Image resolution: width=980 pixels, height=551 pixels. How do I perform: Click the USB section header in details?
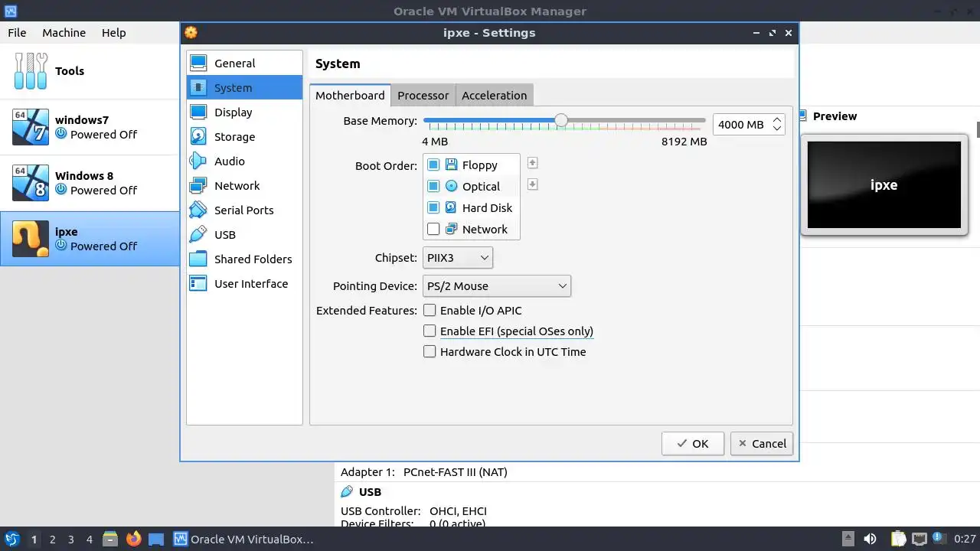coord(370,492)
